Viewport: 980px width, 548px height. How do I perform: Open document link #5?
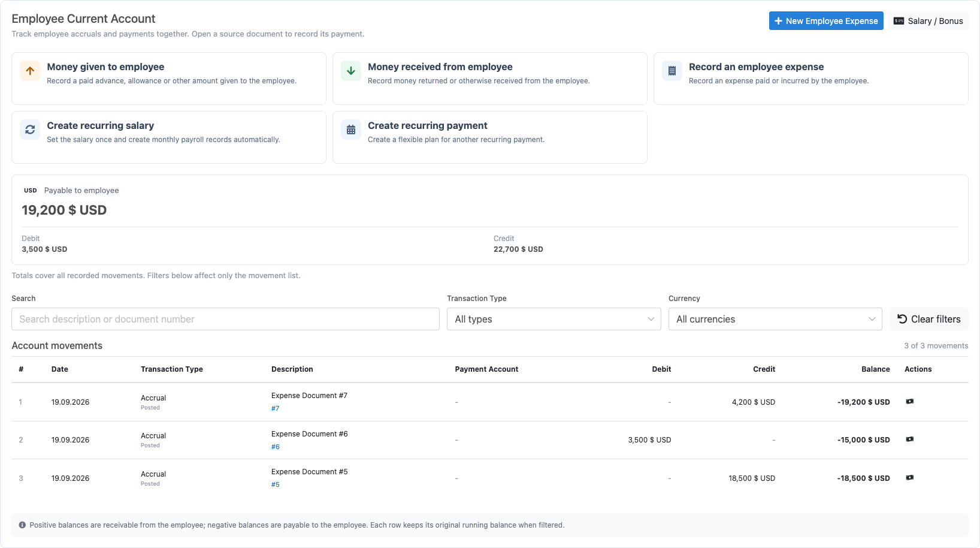pyautogui.click(x=275, y=484)
